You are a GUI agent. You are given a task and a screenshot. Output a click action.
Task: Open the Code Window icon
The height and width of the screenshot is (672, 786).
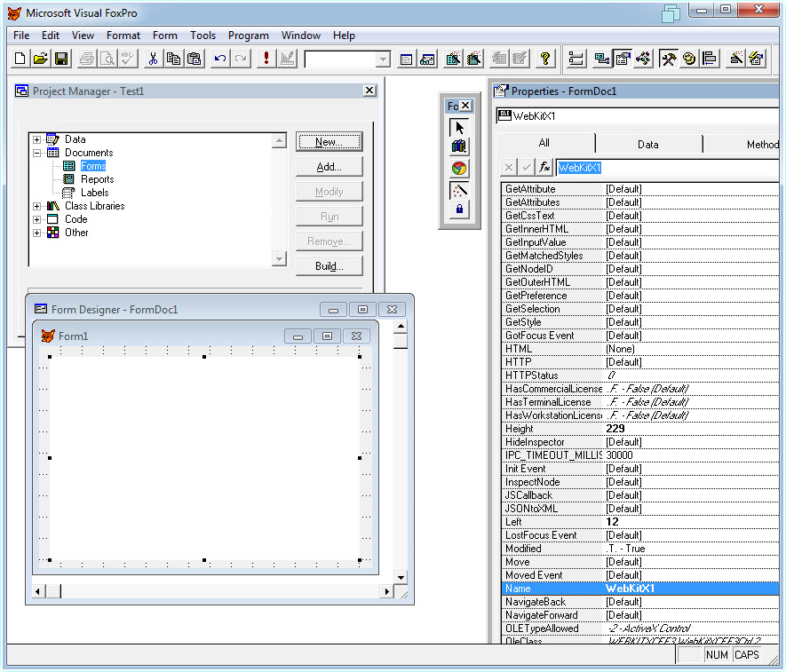[x=644, y=59]
